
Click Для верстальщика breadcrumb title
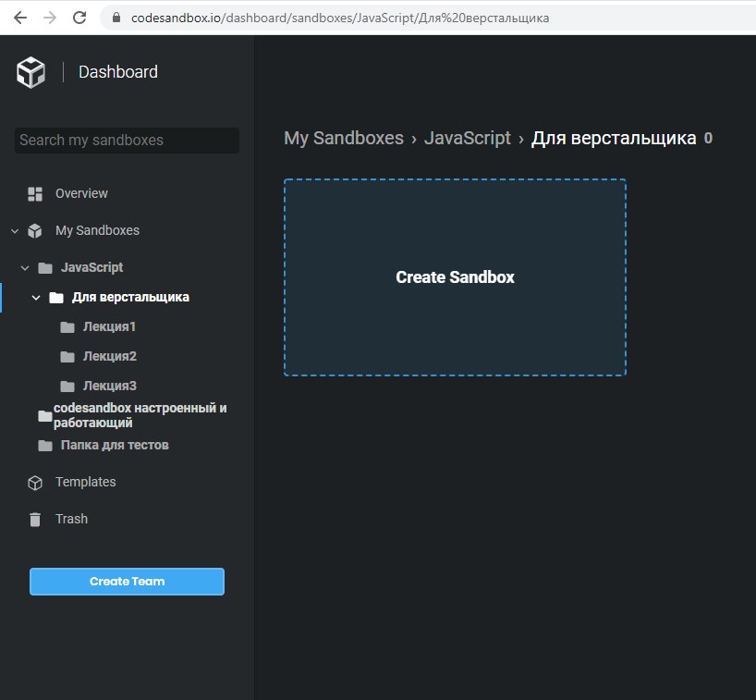614,139
